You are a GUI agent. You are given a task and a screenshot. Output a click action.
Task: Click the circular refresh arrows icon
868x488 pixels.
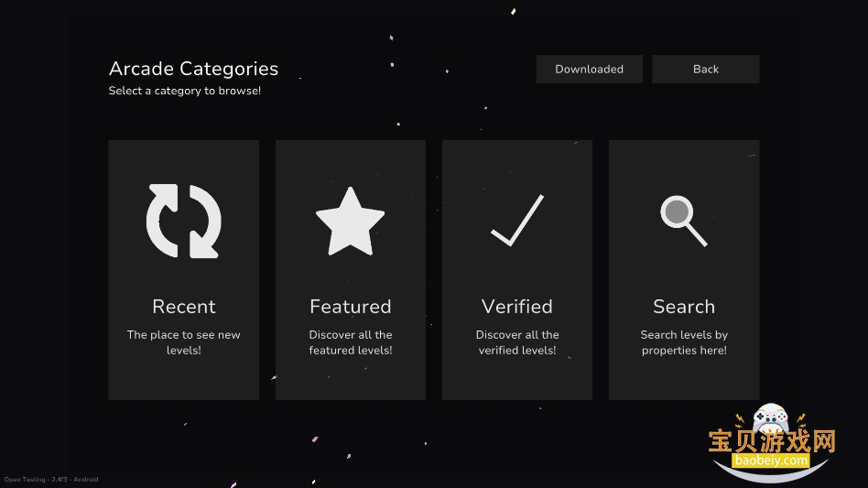pyautogui.click(x=184, y=221)
